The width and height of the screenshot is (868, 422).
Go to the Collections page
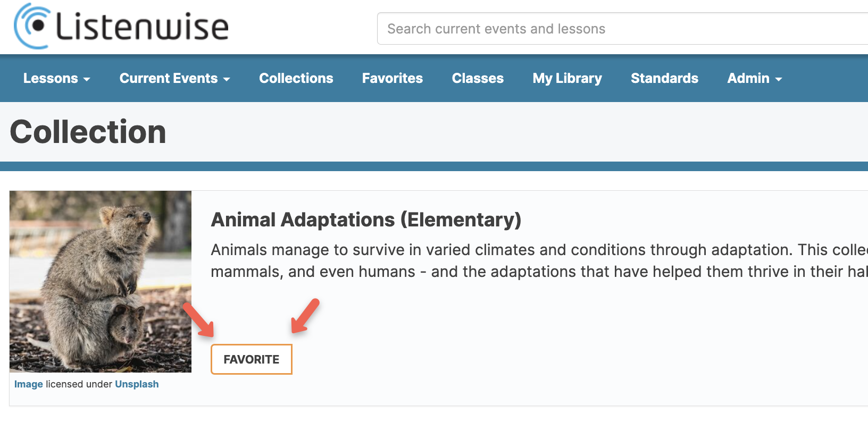296,78
